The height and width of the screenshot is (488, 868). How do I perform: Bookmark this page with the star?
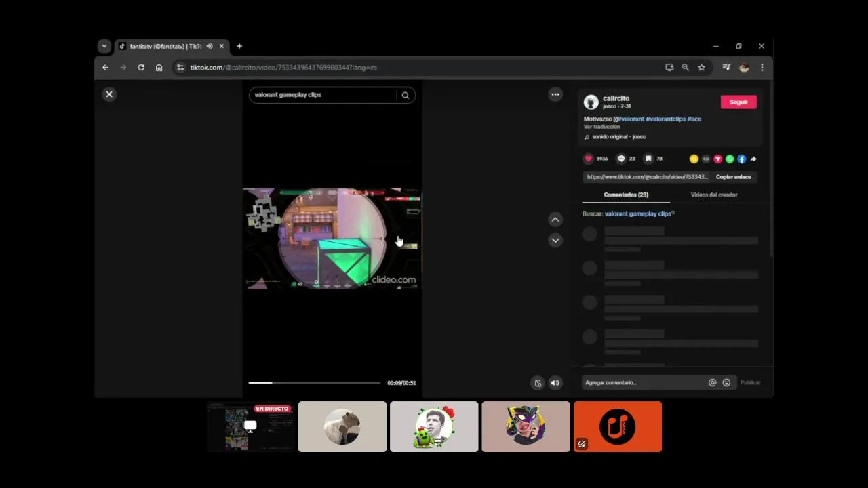point(702,68)
